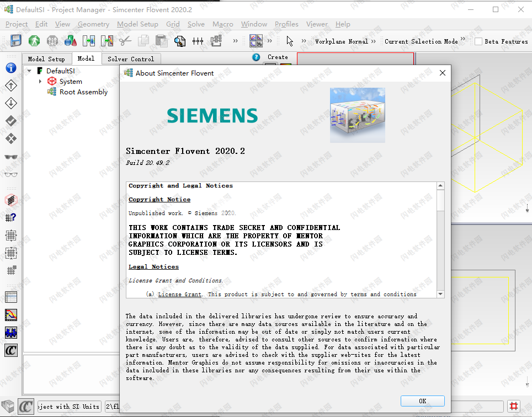Viewport: 532px width, 417px height.
Task: Expand the overflow chevron after the pointer tool
Action: click(304, 41)
